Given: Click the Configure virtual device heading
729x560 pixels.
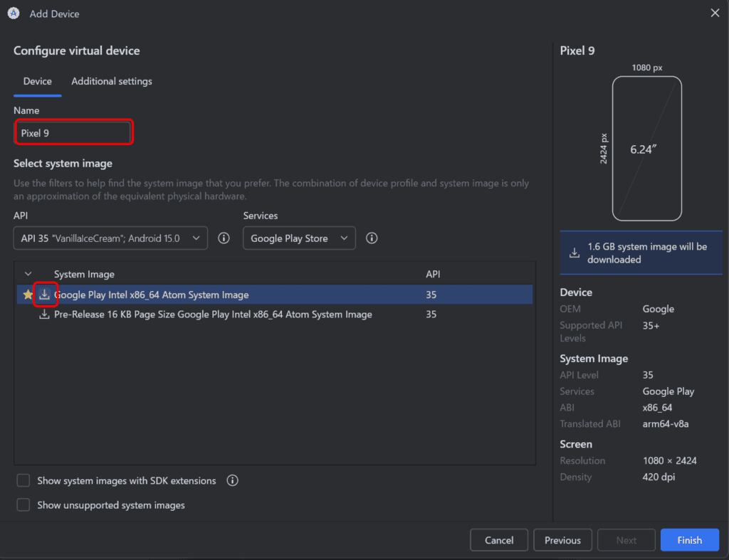Looking at the screenshot, I should (x=77, y=51).
